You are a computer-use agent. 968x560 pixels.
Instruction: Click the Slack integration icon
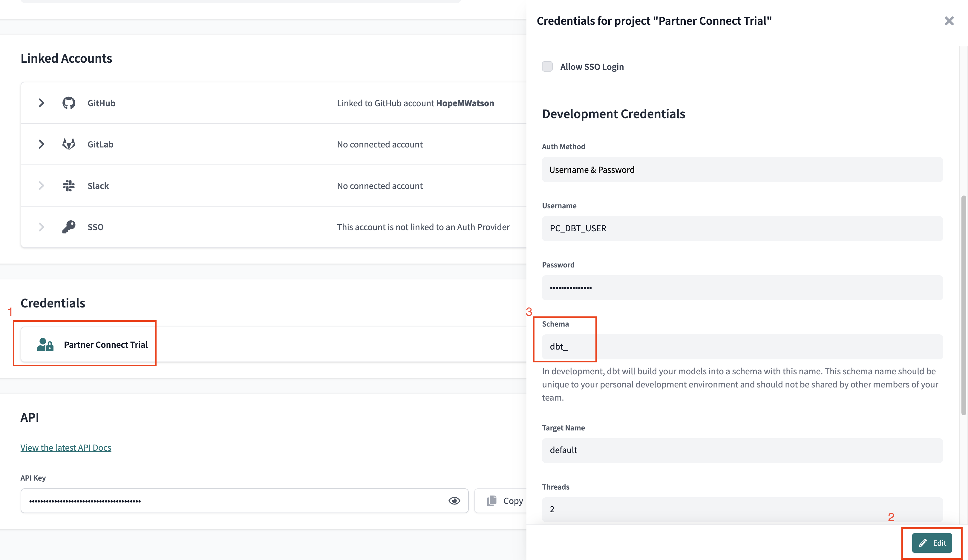[68, 185]
